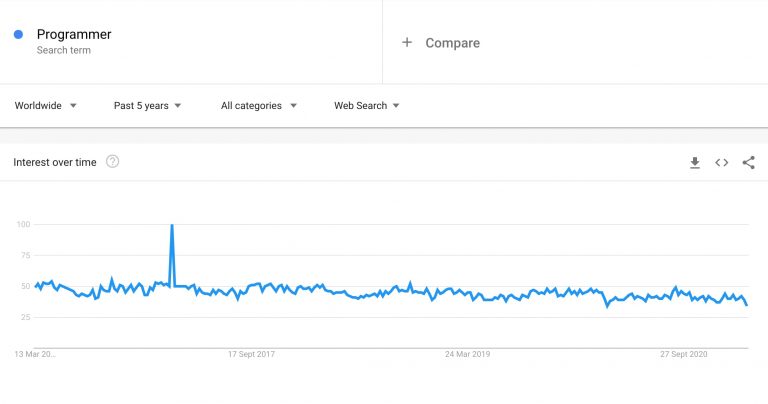Open the embed code icon
Viewport: 768px width, 404px height.
pyautogui.click(x=721, y=163)
